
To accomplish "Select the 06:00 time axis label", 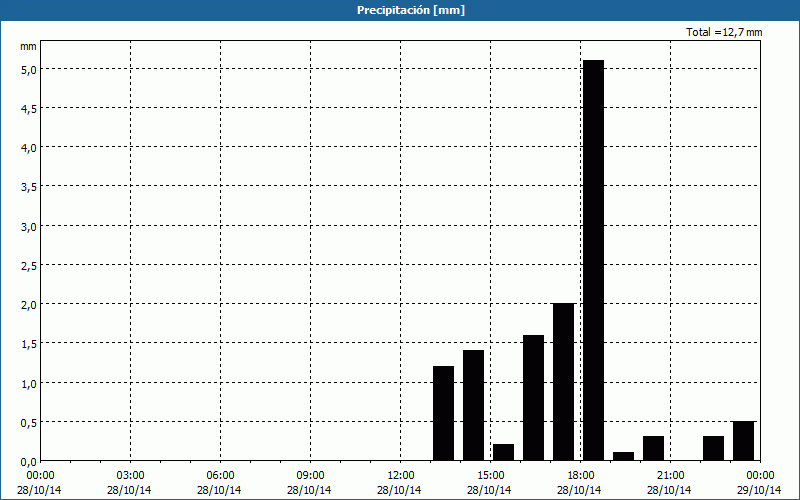I will [x=220, y=475].
